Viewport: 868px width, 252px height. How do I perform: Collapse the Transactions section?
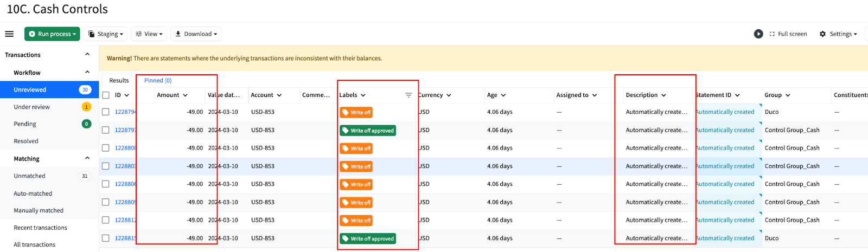tap(87, 54)
